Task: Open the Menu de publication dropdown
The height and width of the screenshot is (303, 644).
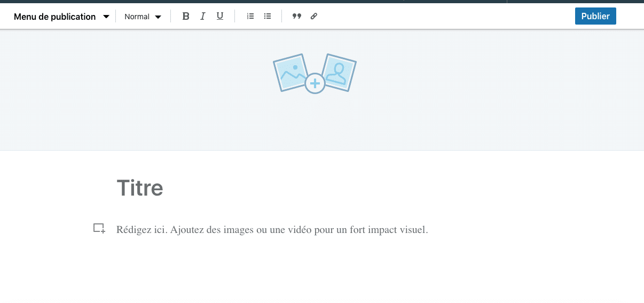Action: (61, 17)
